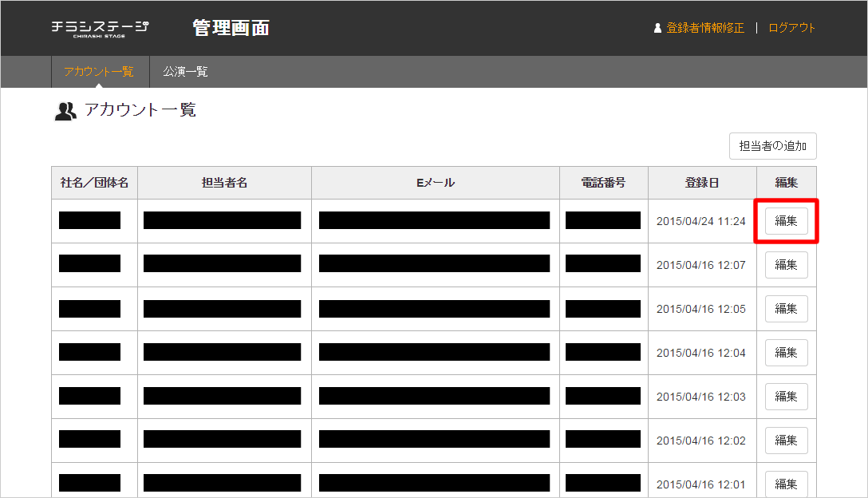Click 編集 for the 2015/04/16 12:01 row
The image size is (868, 498).
coord(786,484)
